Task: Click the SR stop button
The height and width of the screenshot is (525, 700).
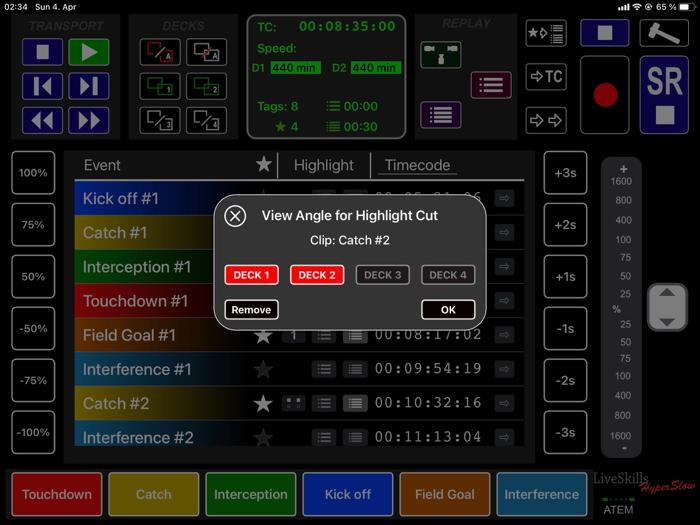Action: point(664,95)
